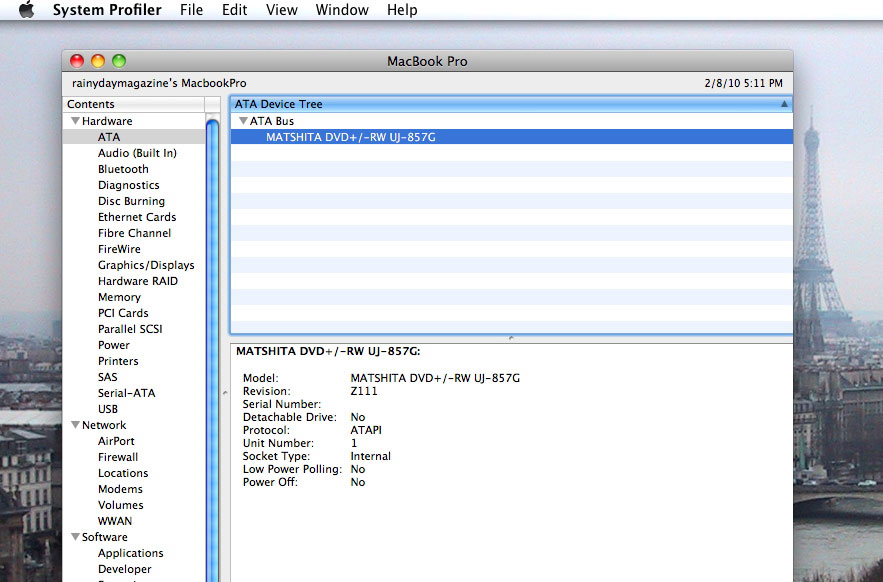
Task: Click the Revision value Z111
Action: (x=364, y=391)
